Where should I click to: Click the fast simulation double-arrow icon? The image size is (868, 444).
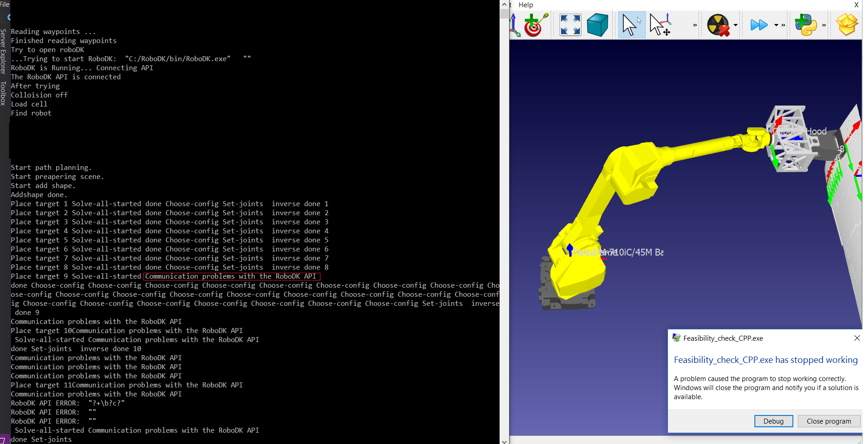tap(759, 25)
